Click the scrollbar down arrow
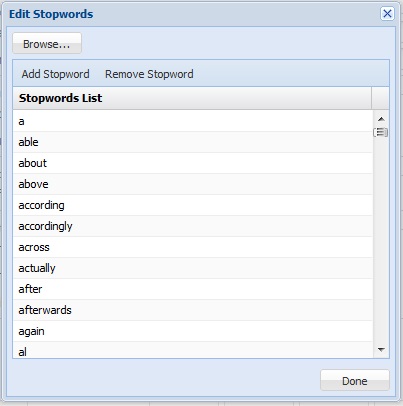 (381, 349)
